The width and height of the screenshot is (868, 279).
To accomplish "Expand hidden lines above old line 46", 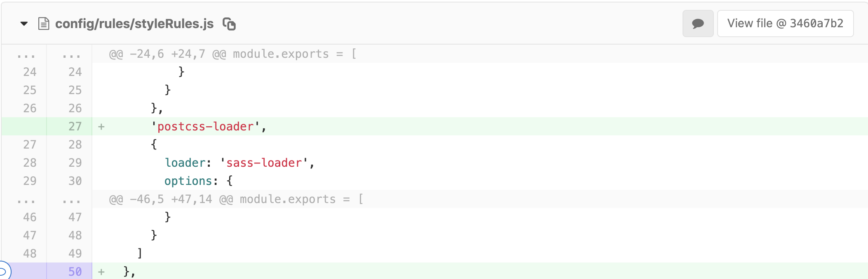I will click(x=26, y=199).
